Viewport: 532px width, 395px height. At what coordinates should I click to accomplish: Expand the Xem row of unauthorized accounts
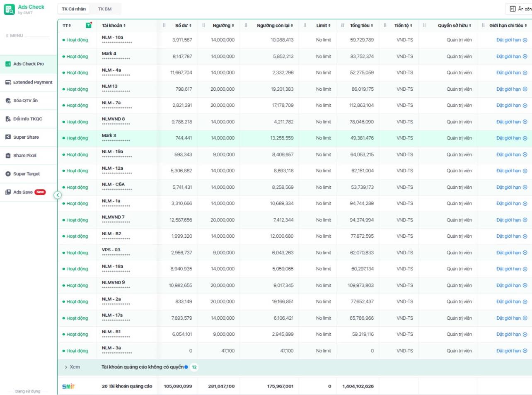[x=72, y=367]
